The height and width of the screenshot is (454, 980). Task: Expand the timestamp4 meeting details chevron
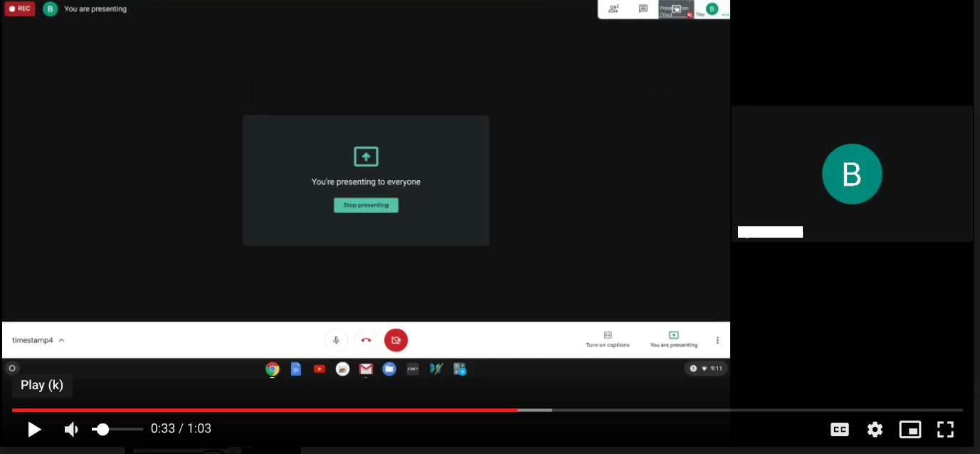point(62,340)
